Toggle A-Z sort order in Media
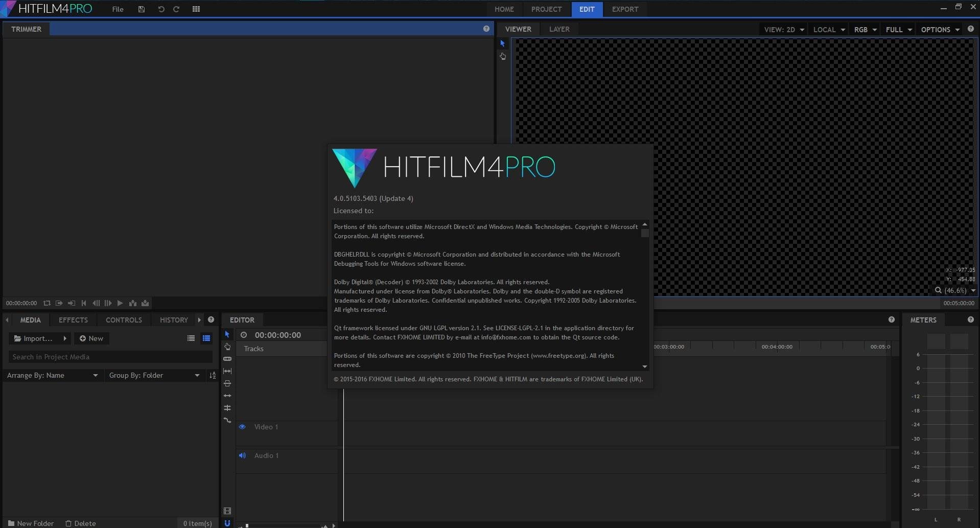The height and width of the screenshot is (528, 980). [x=213, y=376]
